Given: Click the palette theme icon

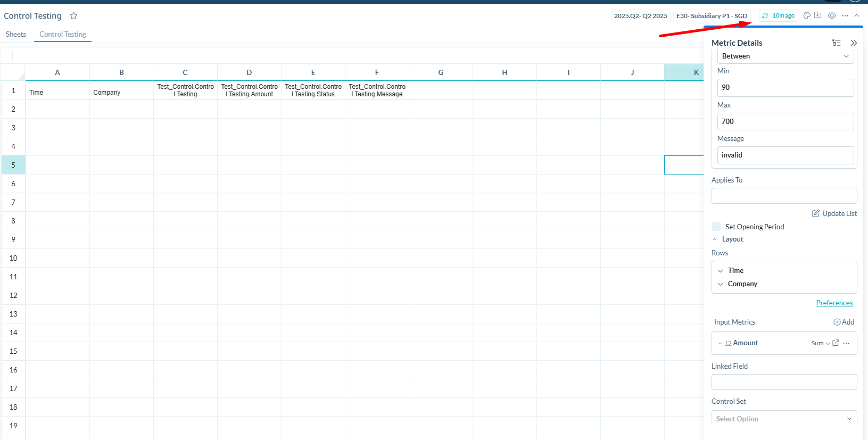Looking at the screenshot, I should [x=807, y=15].
